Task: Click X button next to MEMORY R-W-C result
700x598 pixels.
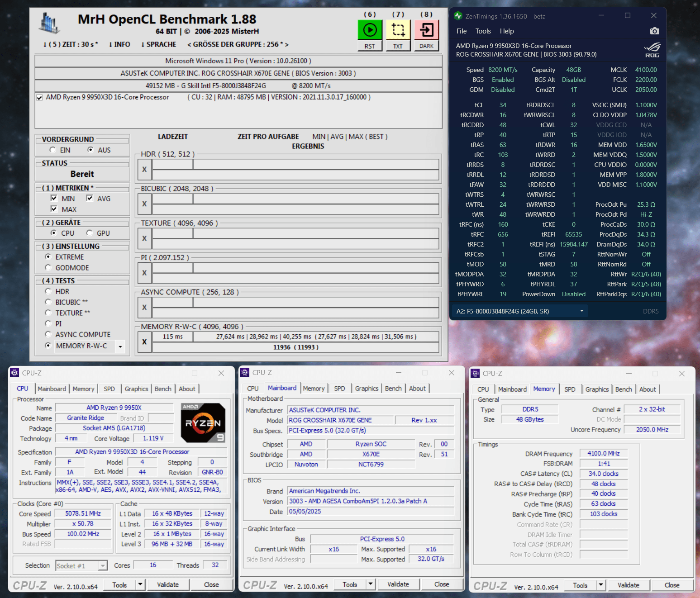Action: [x=144, y=342]
